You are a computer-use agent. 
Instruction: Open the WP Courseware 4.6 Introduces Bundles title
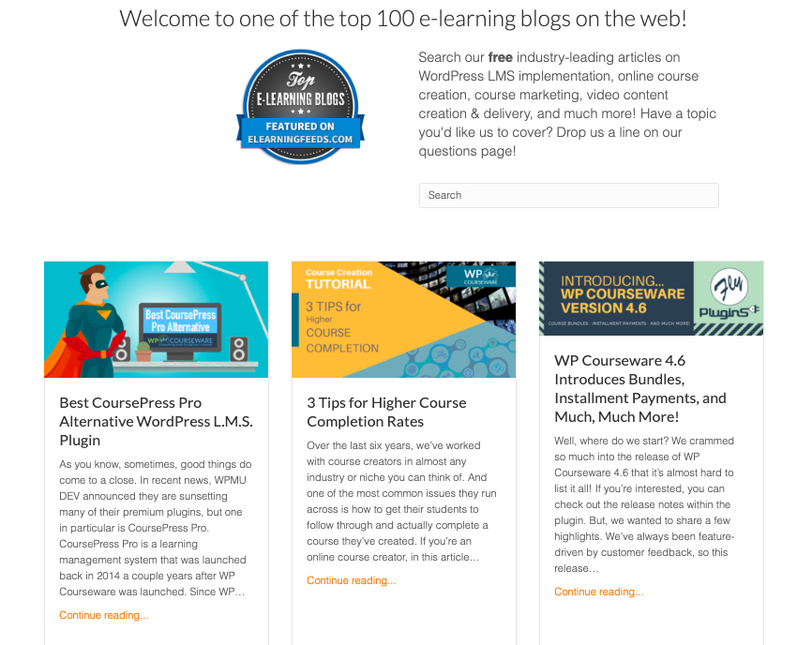coord(640,388)
